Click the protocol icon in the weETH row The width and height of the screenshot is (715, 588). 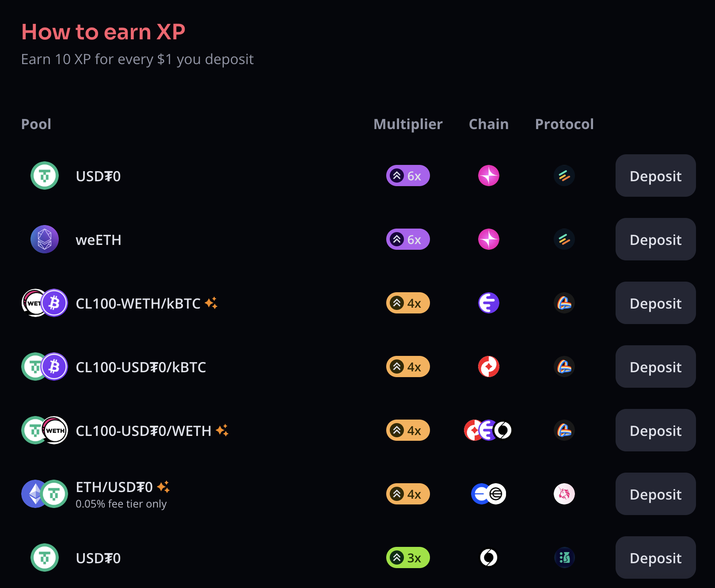[564, 239]
